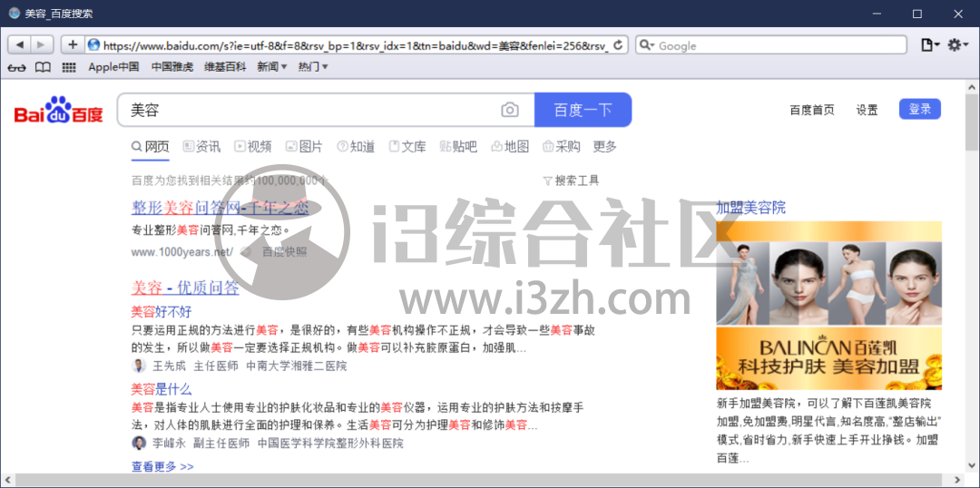The width and height of the screenshot is (980, 488).
Task: Expand the 热门 bookmarks folder
Action: tap(313, 66)
